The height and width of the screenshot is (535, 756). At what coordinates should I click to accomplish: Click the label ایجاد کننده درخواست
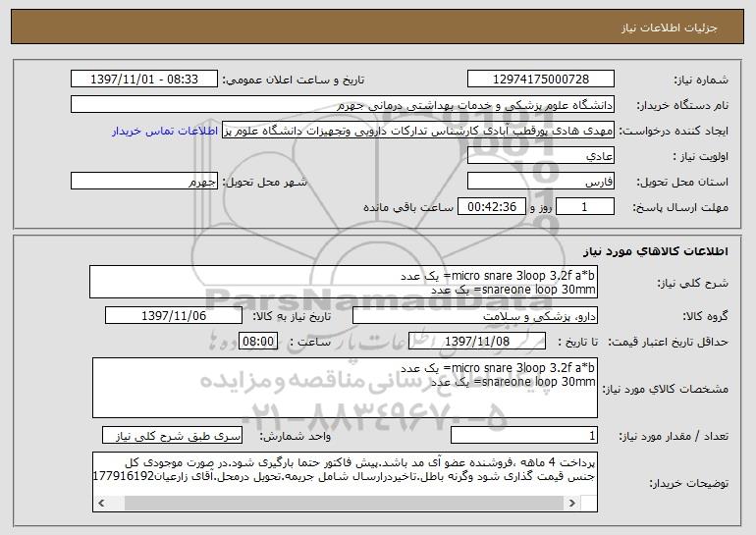(x=674, y=131)
